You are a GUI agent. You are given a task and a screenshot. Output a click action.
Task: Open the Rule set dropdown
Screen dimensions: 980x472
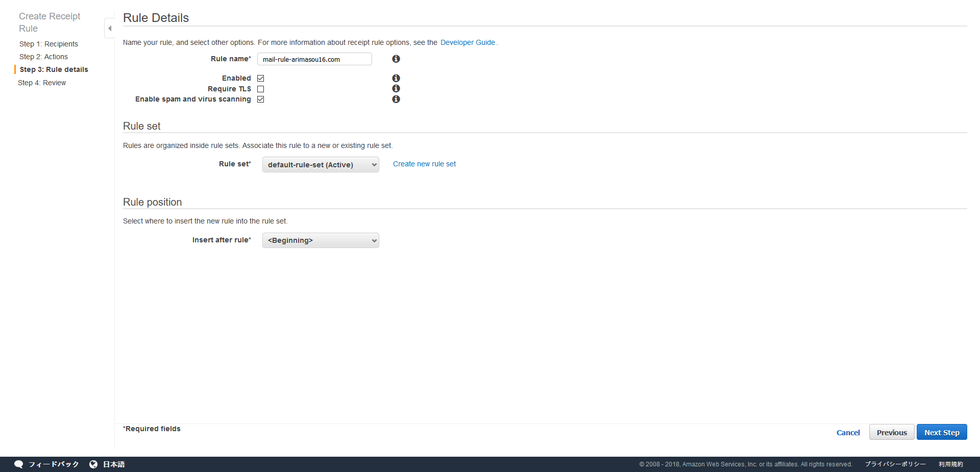[321, 164]
